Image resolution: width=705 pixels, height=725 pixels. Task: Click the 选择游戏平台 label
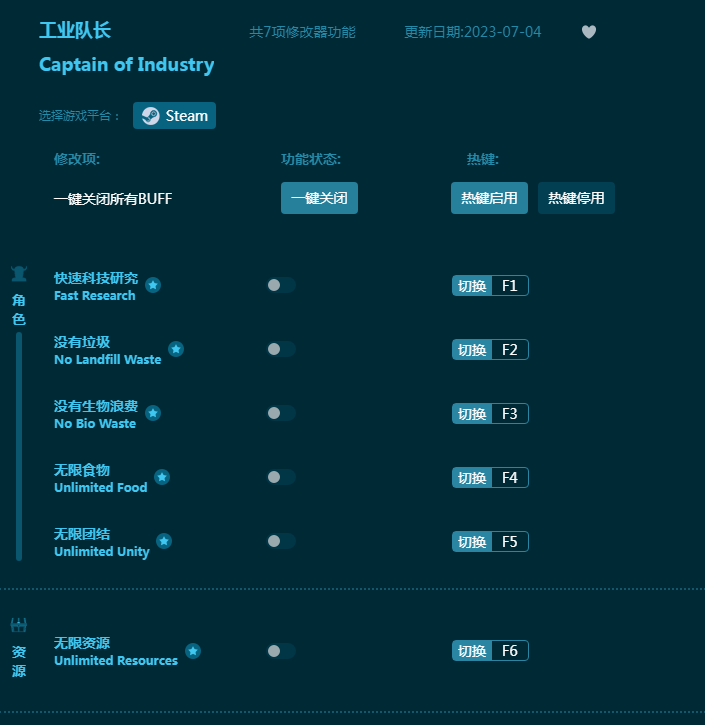[x=79, y=116]
